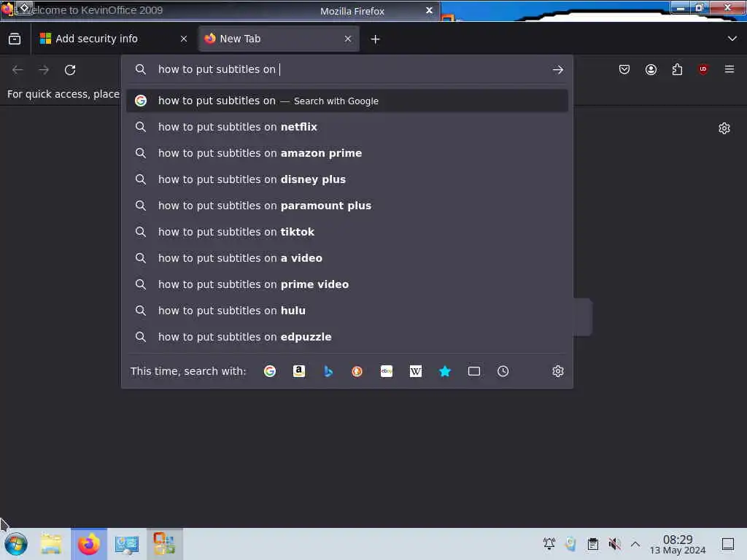Search this time with DuckDuckGo
This screenshot has height=560, width=747.
pos(357,371)
